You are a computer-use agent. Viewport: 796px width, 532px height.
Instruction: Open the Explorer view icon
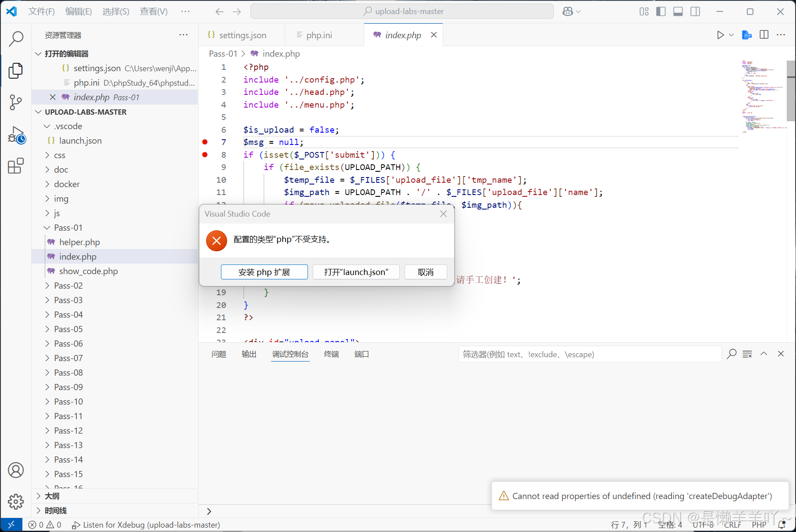click(x=16, y=70)
